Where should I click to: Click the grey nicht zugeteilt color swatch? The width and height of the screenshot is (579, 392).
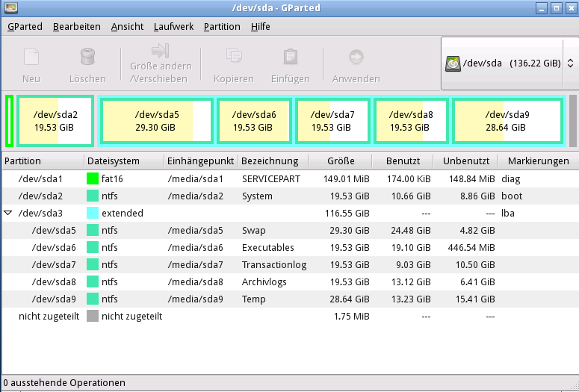(x=93, y=316)
